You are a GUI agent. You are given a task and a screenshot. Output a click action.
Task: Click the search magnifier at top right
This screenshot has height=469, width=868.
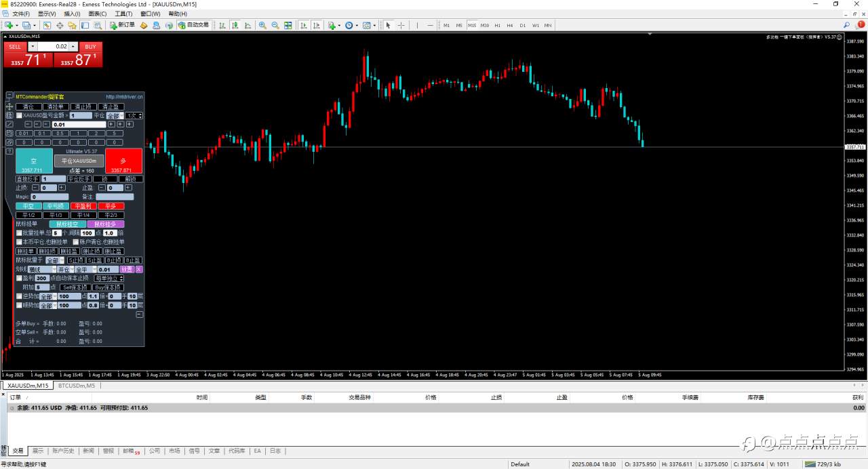846,25
